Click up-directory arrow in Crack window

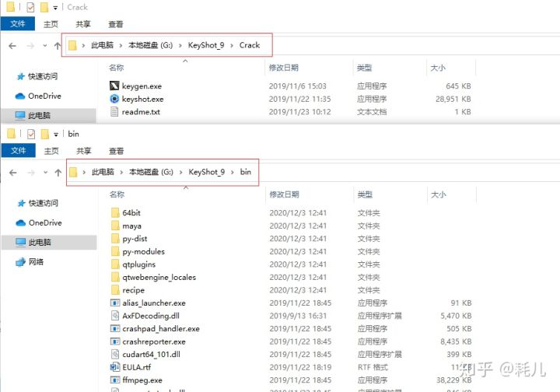pyautogui.click(x=57, y=46)
